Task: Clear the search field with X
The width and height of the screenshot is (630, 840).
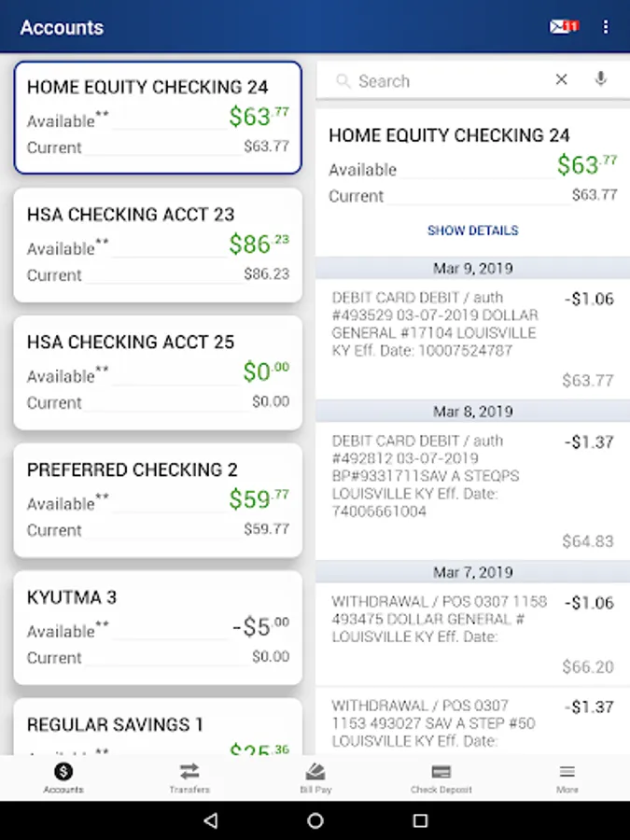Action: coord(561,80)
